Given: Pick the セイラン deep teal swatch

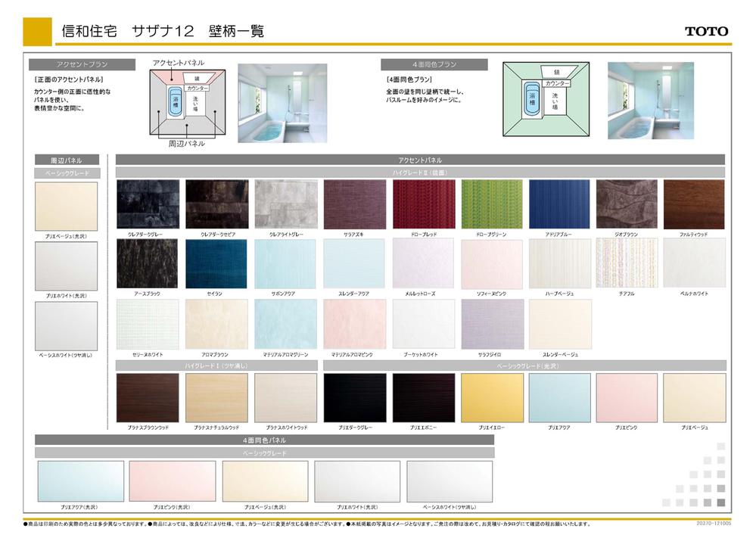Looking at the screenshot, I should click(216, 263).
